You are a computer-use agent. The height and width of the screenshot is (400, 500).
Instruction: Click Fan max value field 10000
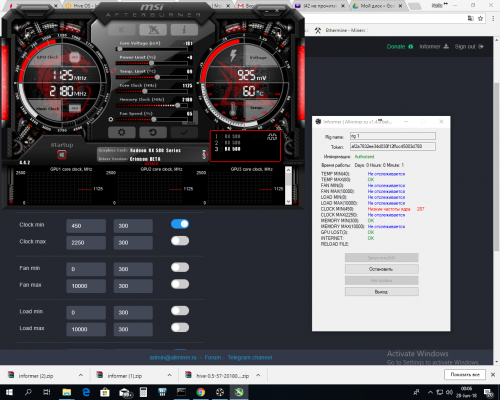click(86, 286)
